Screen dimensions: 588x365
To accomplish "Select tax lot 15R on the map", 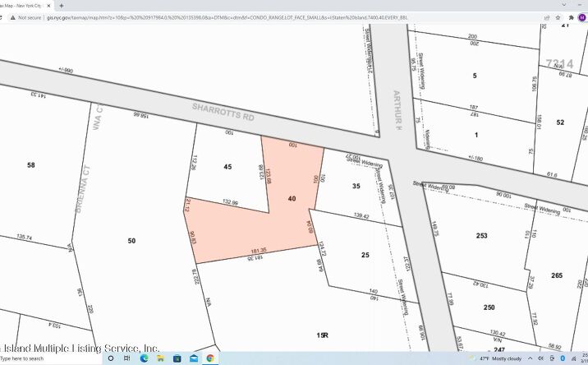I will point(323,335).
